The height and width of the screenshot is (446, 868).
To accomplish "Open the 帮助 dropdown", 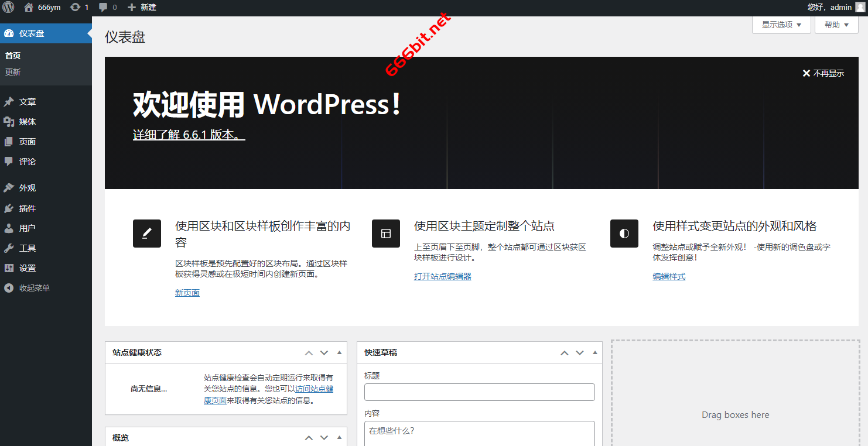I will click(836, 25).
